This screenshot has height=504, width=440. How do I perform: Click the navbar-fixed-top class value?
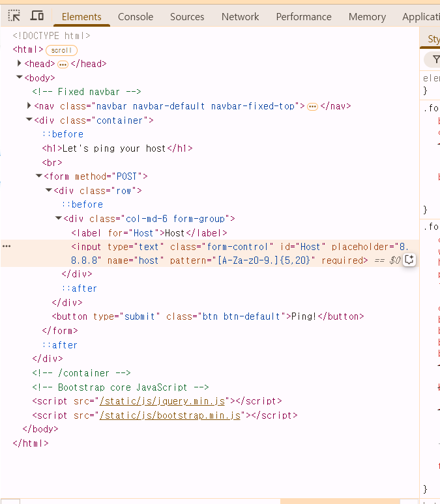tap(253, 106)
